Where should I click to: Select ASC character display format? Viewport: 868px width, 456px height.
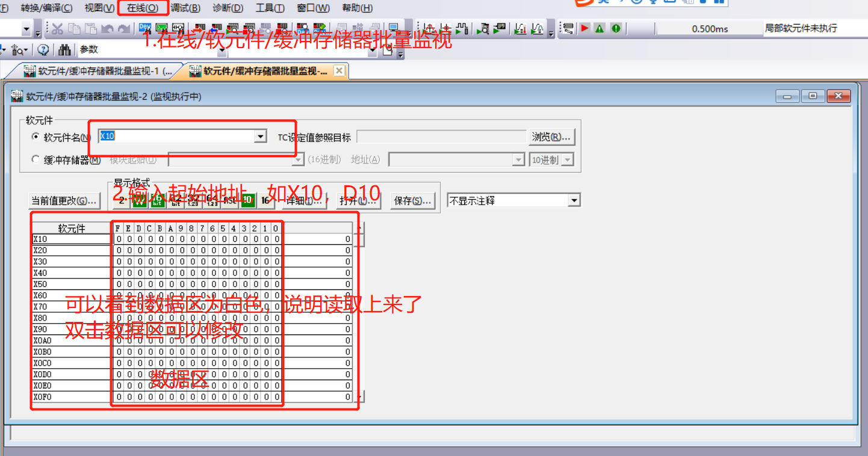[x=230, y=201]
